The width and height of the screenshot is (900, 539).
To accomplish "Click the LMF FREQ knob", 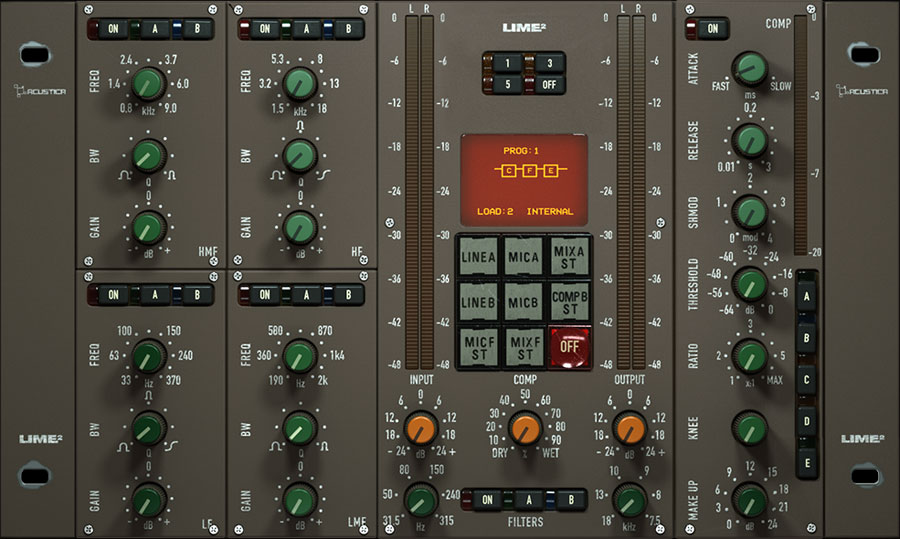I will tap(300, 356).
